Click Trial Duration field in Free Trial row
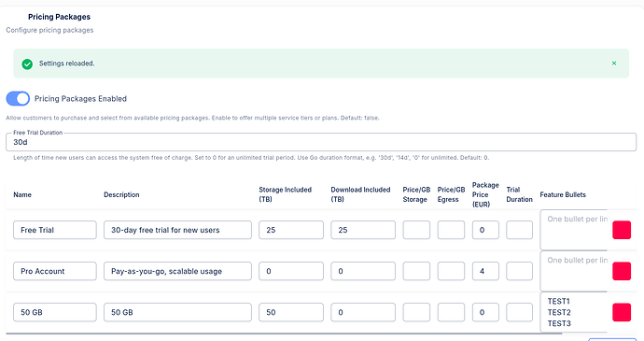This screenshot has width=644, height=341. (x=520, y=230)
